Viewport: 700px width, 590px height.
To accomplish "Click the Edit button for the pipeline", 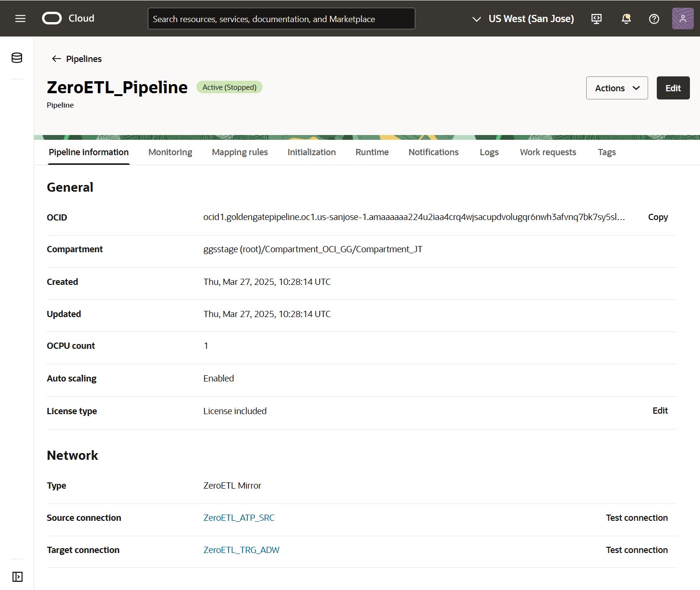I will point(673,88).
